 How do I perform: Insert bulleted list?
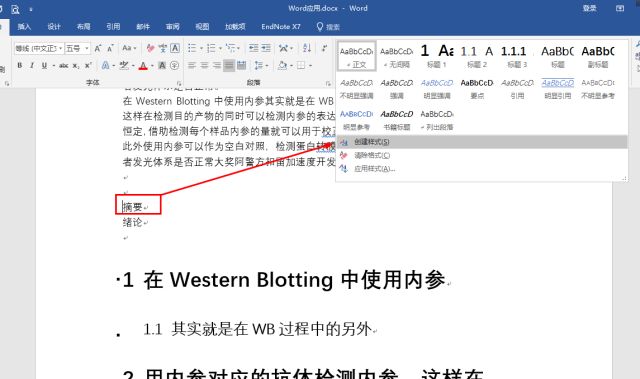click(192, 48)
